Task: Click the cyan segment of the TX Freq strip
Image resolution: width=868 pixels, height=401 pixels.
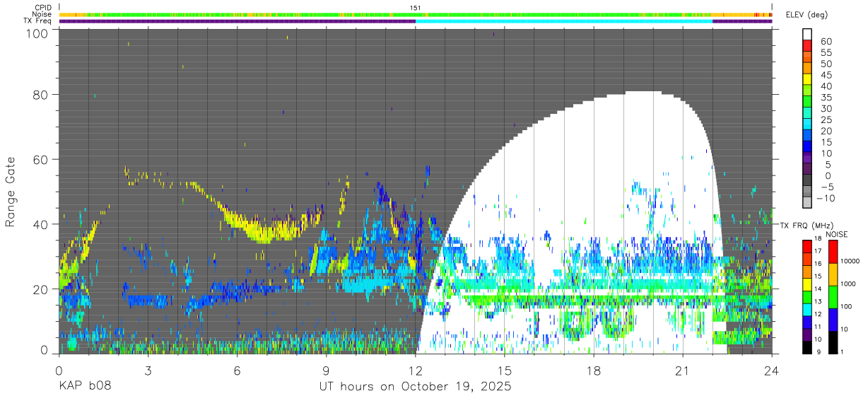Action: coord(564,21)
